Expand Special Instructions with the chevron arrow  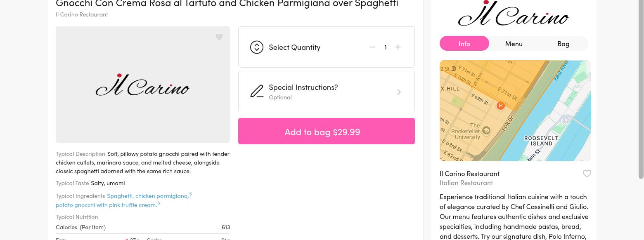click(x=399, y=92)
